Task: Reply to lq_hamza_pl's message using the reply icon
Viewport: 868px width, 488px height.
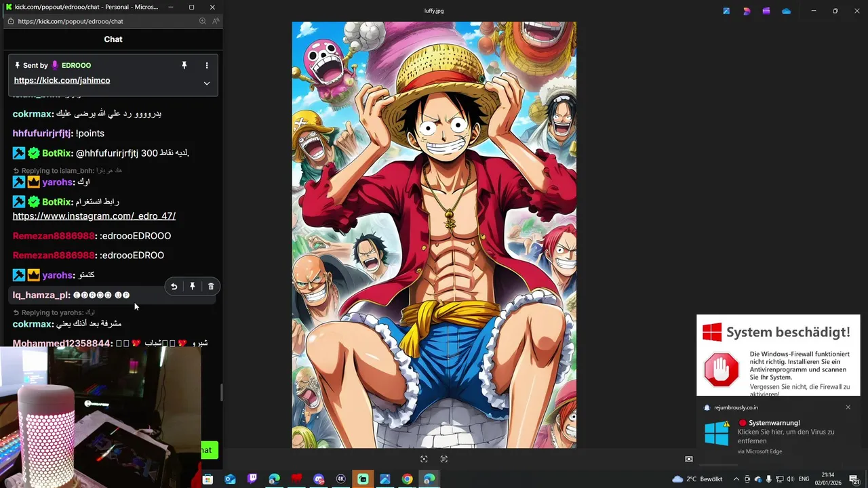Action: click(174, 287)
